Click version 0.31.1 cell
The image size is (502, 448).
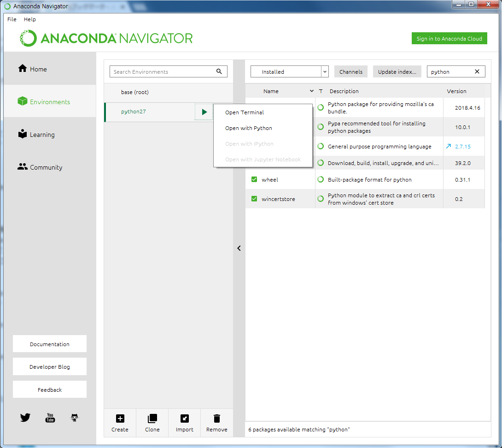click(x=462, y=179)
